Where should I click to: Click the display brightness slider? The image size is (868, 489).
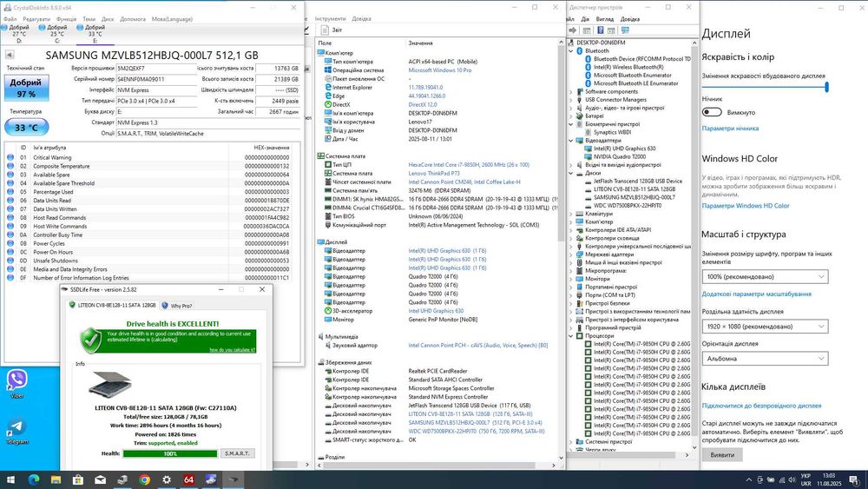(x=765, y=87)
